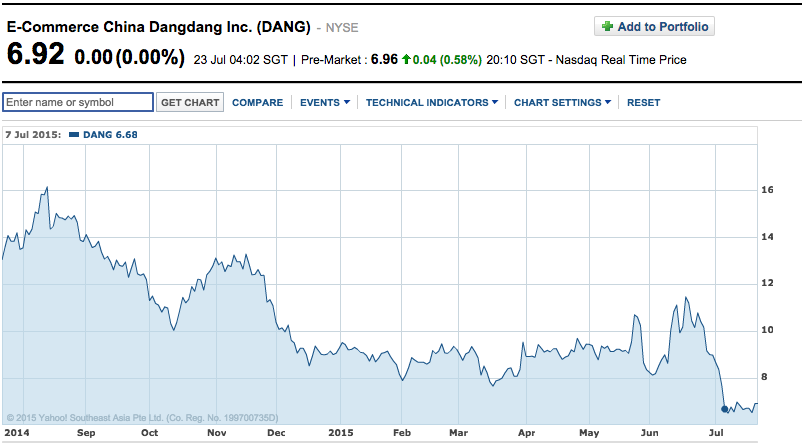Click the Mar label on time axis
810x443 pixels.
pyautogui.click(x=458, y=433)
